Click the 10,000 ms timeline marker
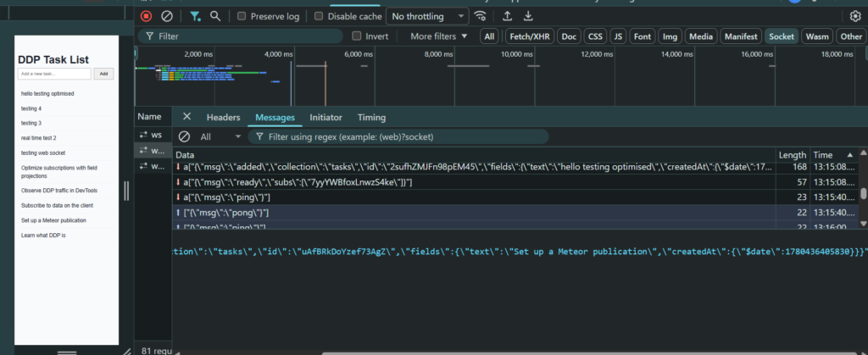This screenshot has height=355, width=868. [517, 55]
